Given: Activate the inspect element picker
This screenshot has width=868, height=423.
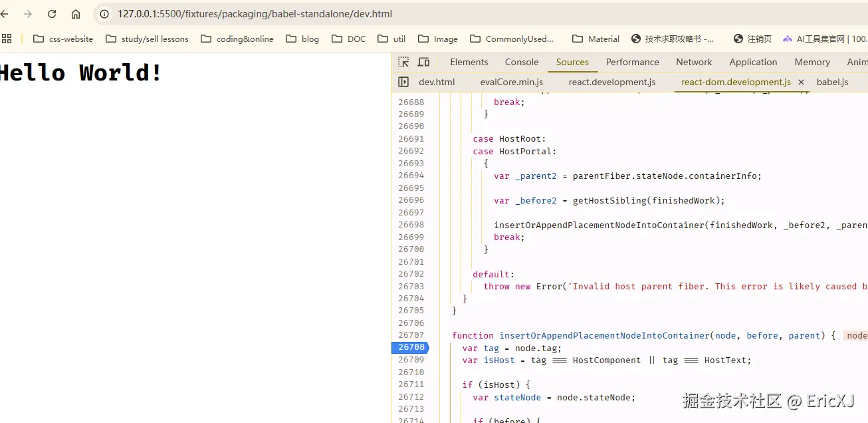Looking at the screenshot, I should point(403,62).
